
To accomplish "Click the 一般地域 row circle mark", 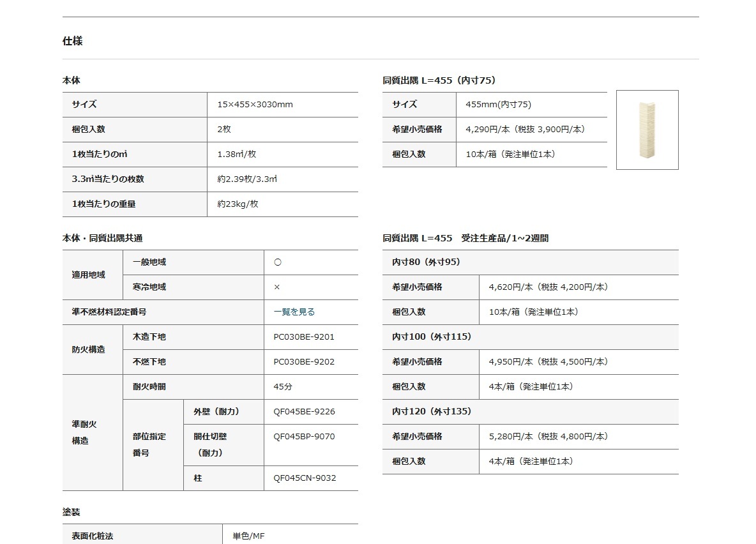I will point(277,262).
